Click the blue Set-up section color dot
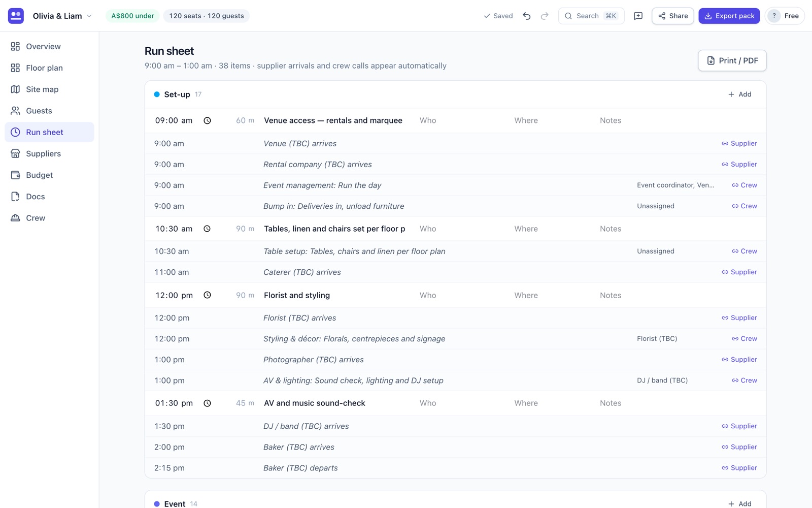 click(x=157, y=94)
